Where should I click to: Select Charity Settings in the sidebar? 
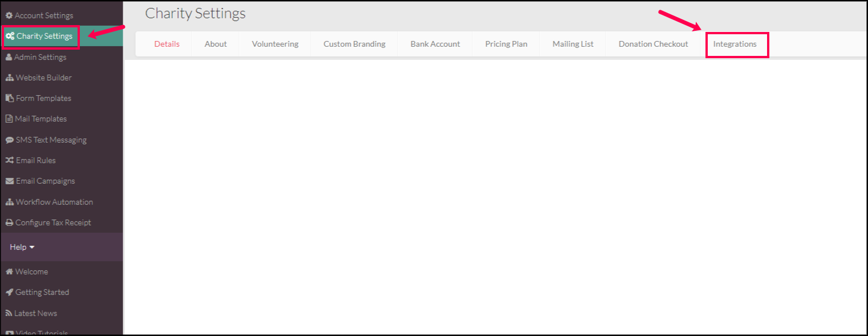(x=44, y=36)
